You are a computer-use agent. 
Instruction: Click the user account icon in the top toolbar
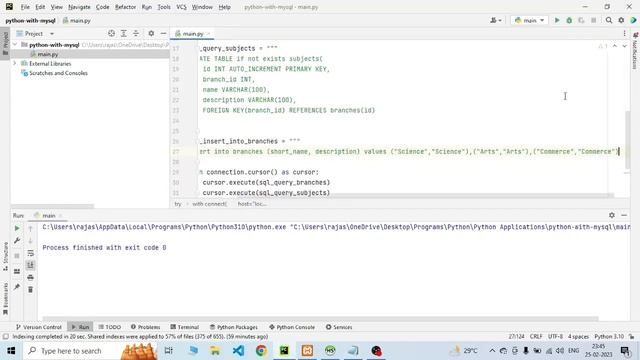tap(496, 20)
